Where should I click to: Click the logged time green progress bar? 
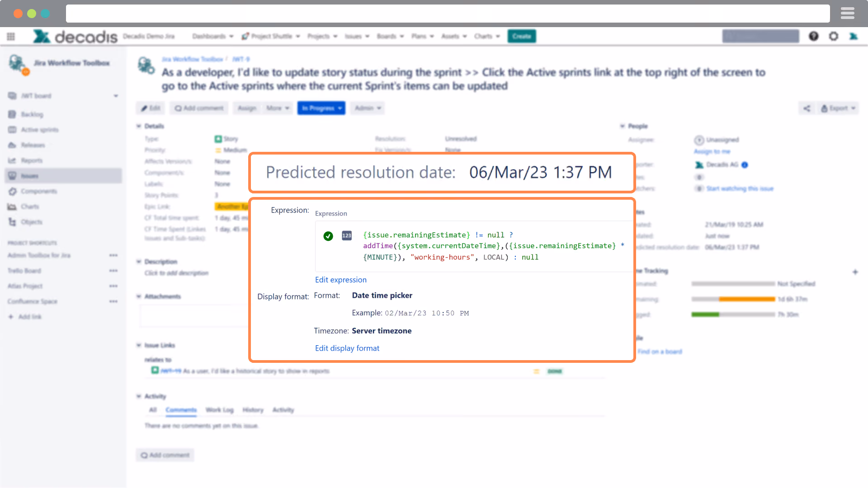click(x=705, y=314)
